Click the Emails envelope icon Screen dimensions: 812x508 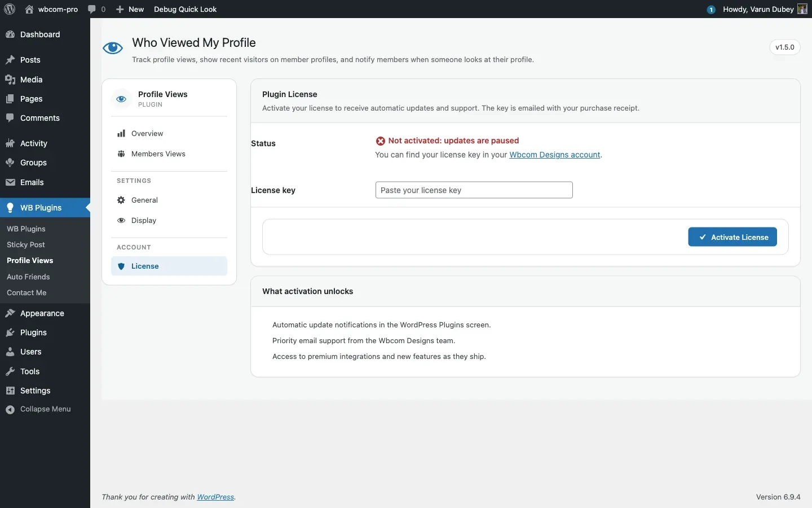click(10, 182)
